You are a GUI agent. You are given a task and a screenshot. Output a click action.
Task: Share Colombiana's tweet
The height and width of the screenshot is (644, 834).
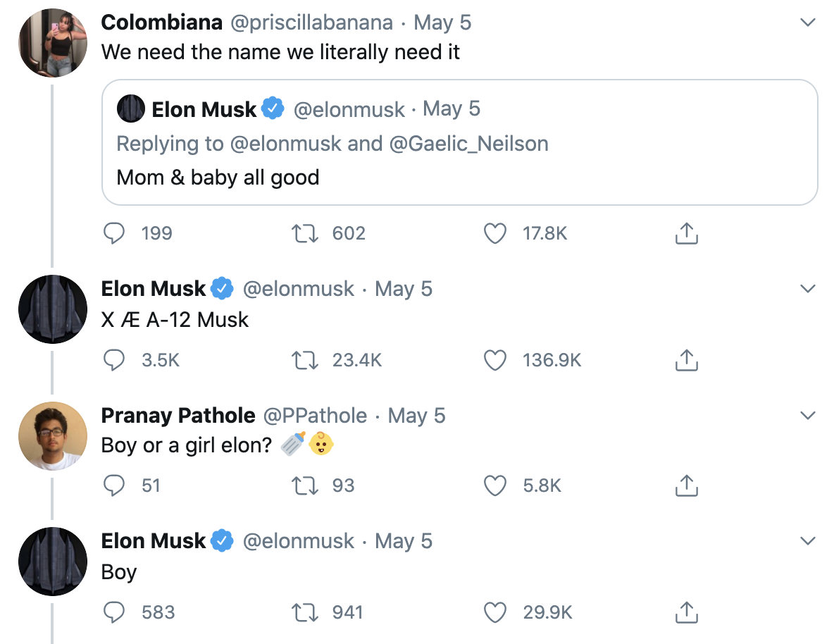pos(686,233)
